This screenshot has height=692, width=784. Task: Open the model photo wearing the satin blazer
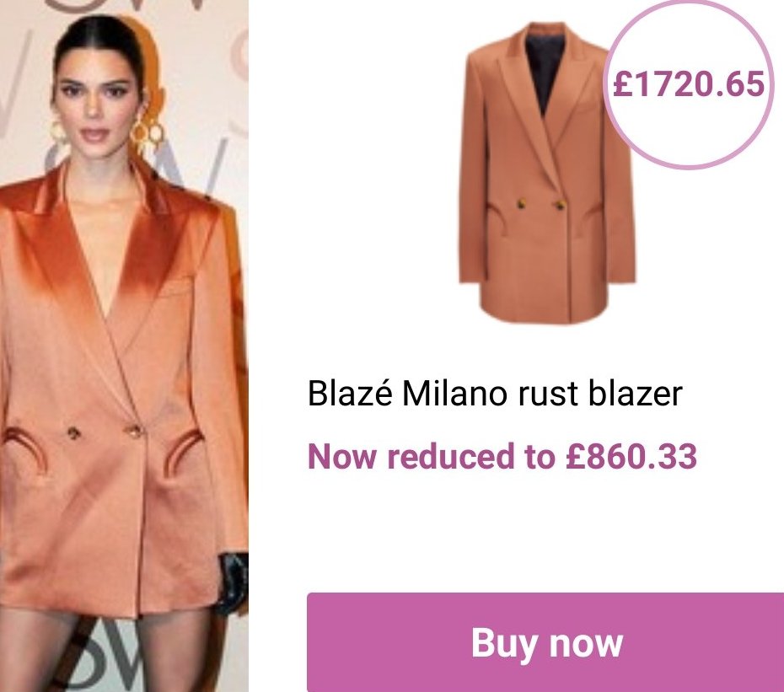(x=124, y=346)
